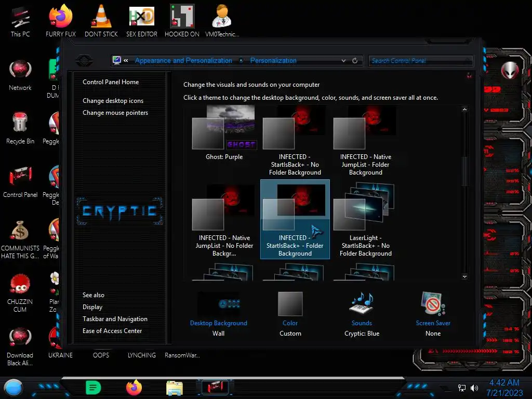Open Firefox from the taskbar
This screenshot has width=532, height=399.
coord(134,388)
